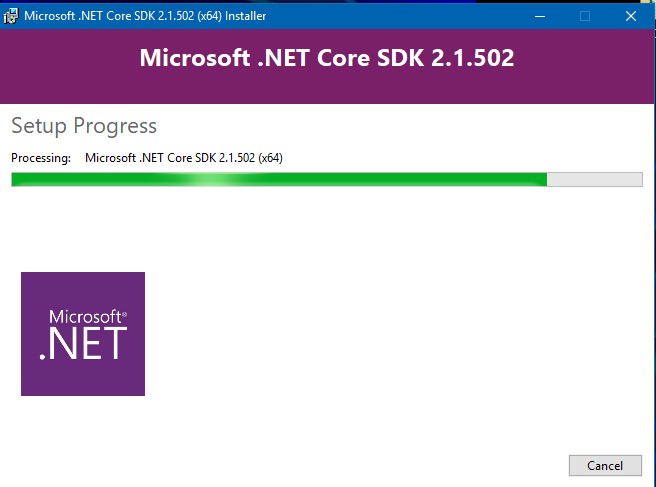The width and height of the screenshot is (656, 487).
Task: Click the Processing: label
Action: tap(41, 158)
